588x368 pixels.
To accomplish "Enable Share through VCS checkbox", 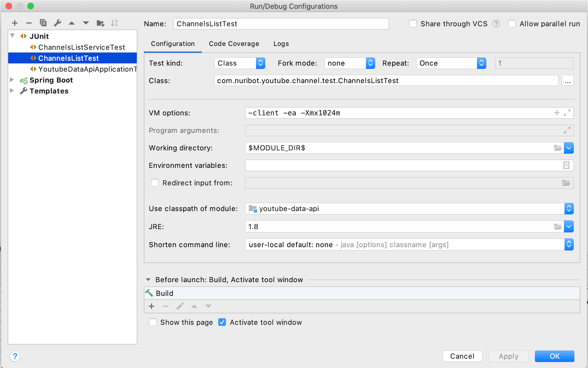I will (413, 24).
